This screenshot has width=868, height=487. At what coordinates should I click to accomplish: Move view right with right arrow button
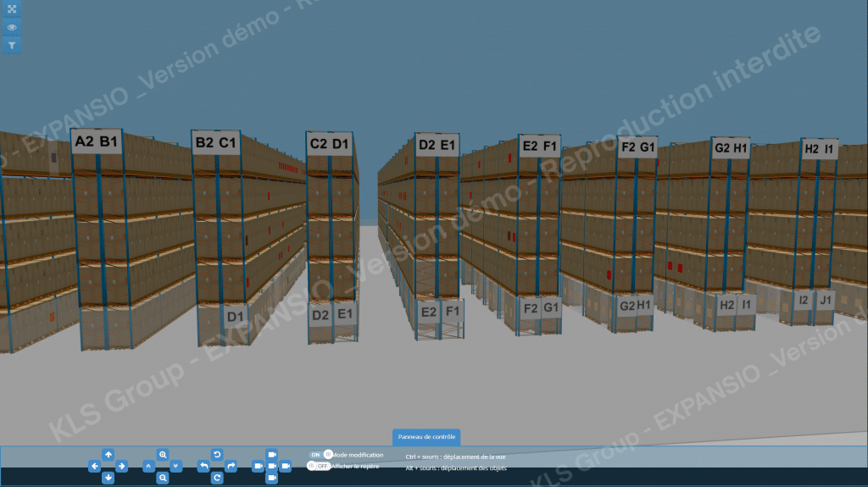(x=122, y=467)
